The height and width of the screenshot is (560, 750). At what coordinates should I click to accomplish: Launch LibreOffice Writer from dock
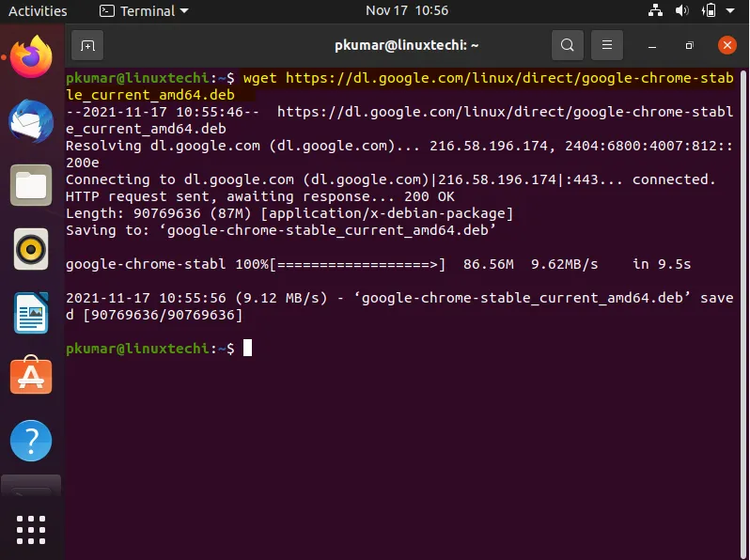point(31,313)
